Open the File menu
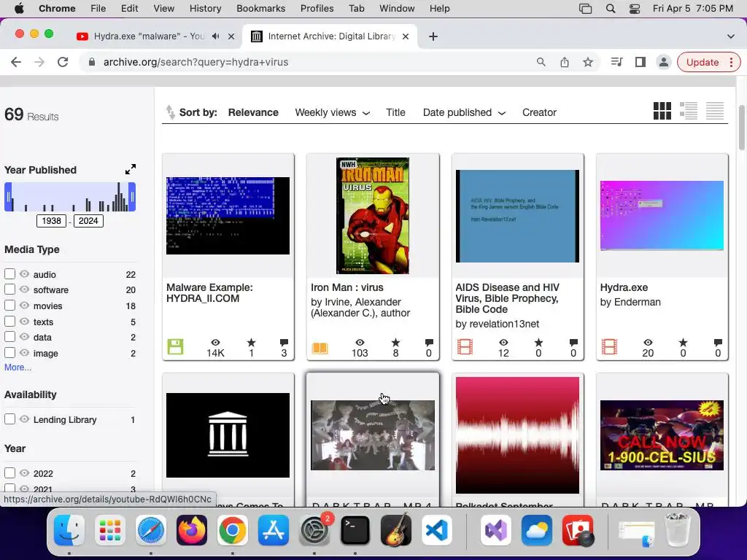747x560 pixels. pos(98,9)
